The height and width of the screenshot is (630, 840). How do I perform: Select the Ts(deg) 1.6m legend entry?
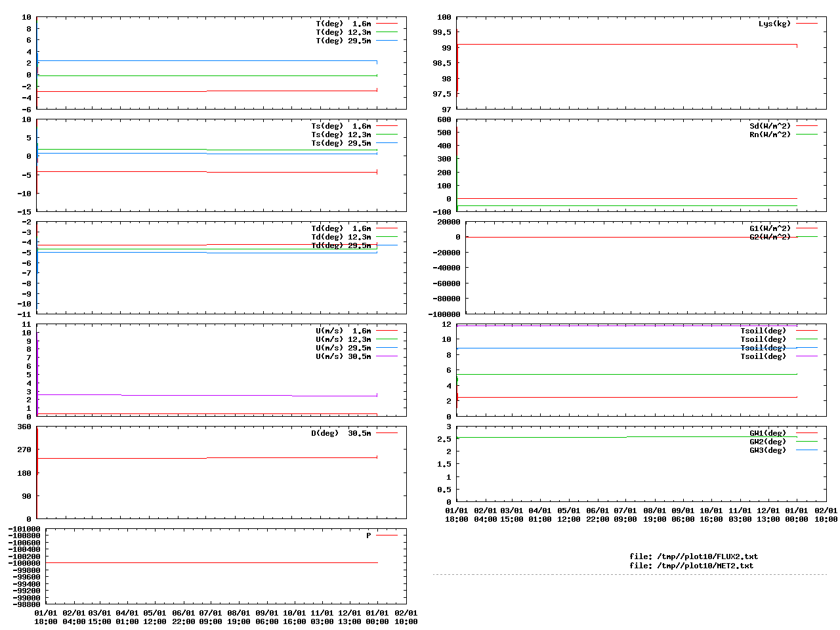coord(341,126)
